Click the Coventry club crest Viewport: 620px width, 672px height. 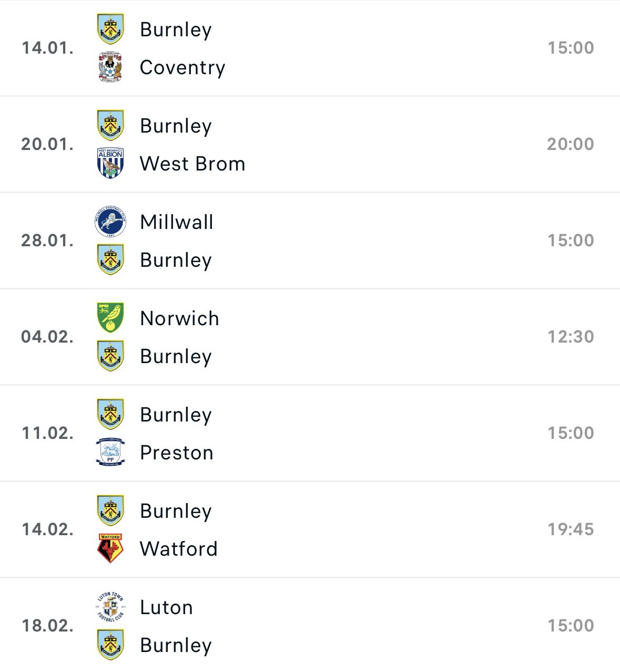pos(110,67)
